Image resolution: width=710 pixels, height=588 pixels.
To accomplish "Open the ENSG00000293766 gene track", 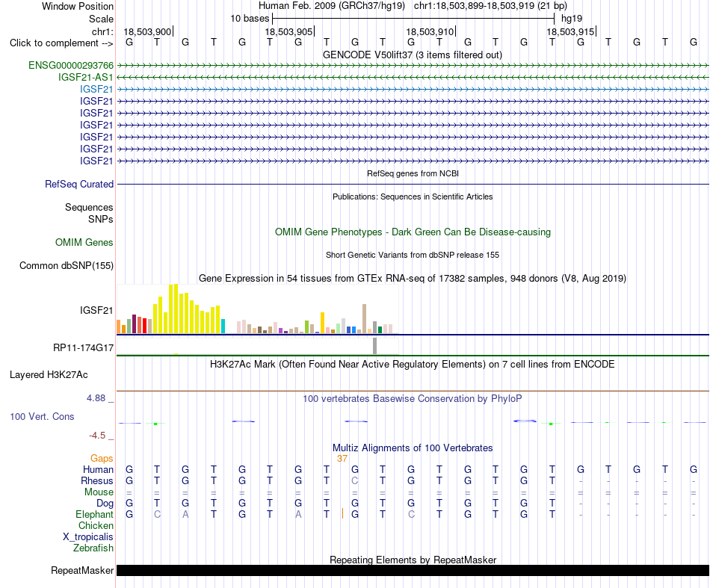I will coord(71,66).
